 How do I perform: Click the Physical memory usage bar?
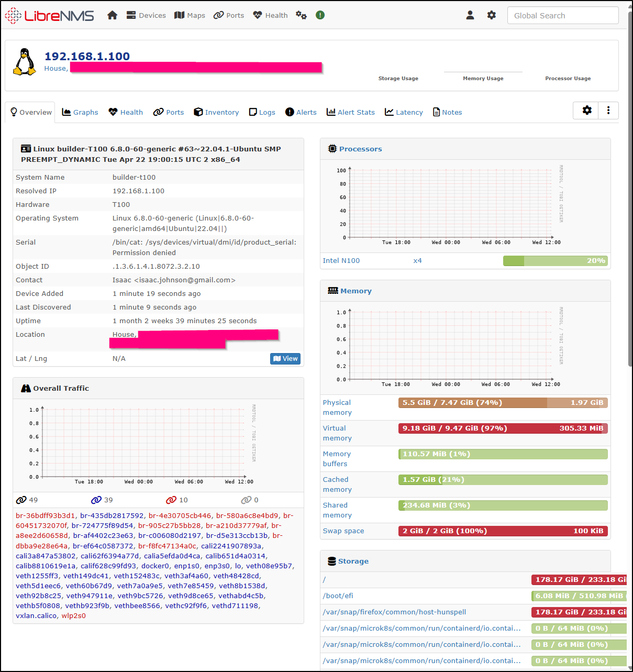[x=503, y=403]
